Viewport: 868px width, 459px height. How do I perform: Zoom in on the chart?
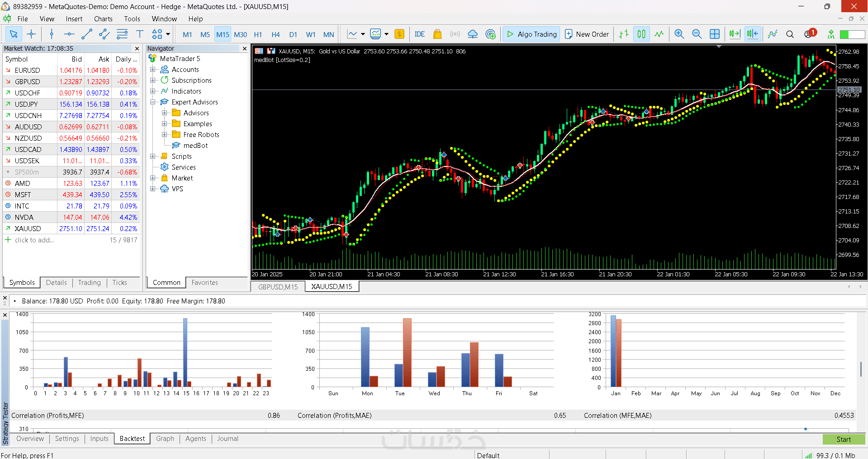pyautogui.click(x=679, y=34)
